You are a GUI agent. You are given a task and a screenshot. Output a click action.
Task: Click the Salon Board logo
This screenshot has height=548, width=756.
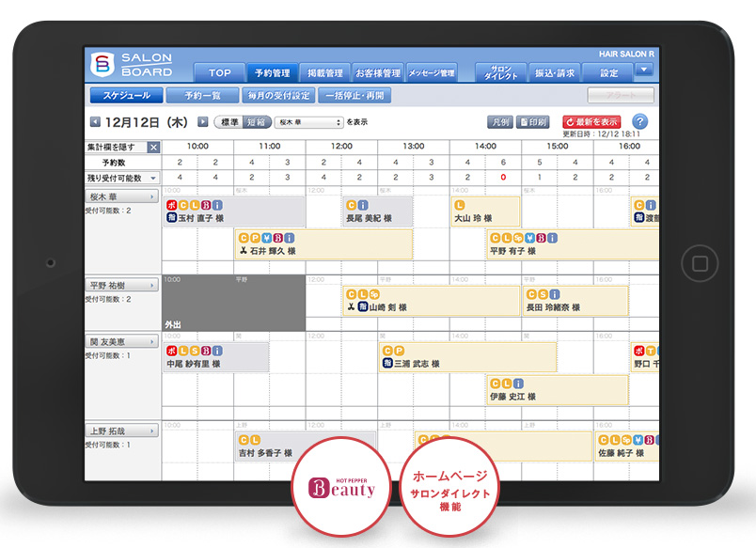[132, 65]
